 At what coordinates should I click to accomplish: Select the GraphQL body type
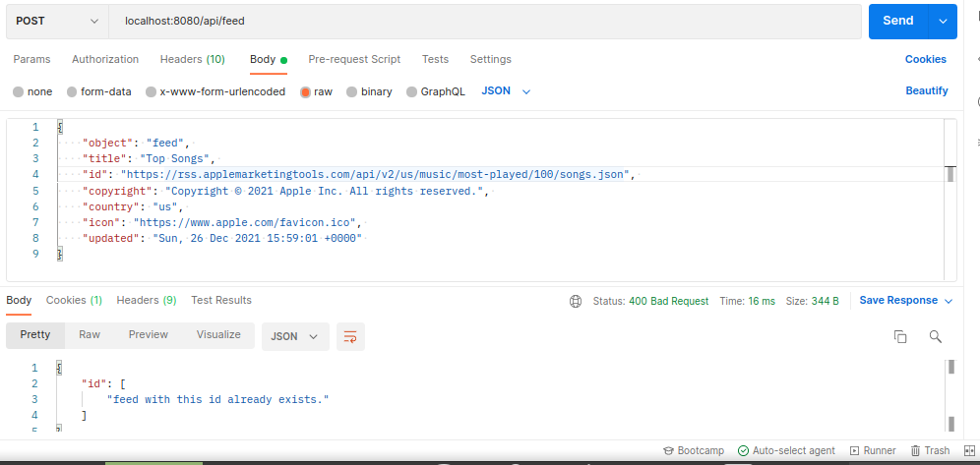[x=436, y=91]
